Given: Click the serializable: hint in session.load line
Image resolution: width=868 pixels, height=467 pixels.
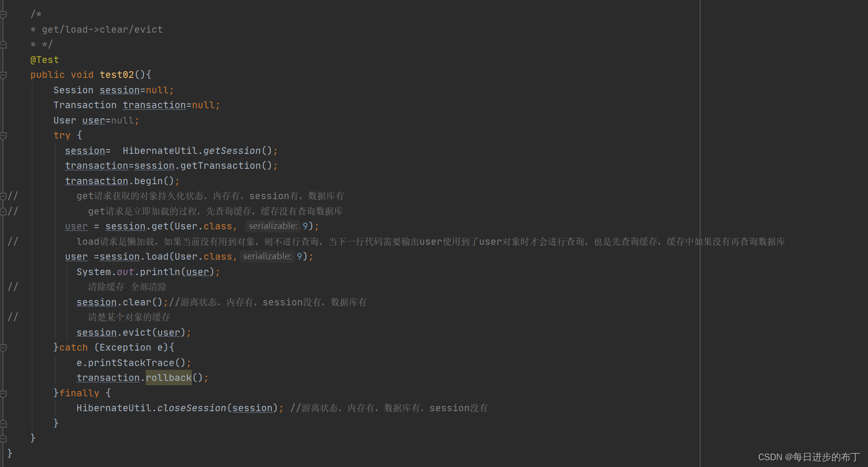Looking at the screenshot, I should click(267, 256).
